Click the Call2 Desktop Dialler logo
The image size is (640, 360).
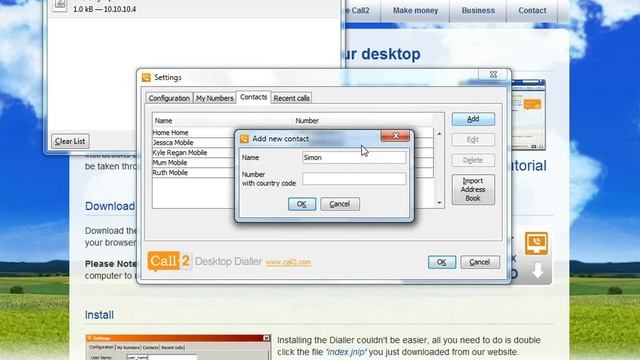204,261
